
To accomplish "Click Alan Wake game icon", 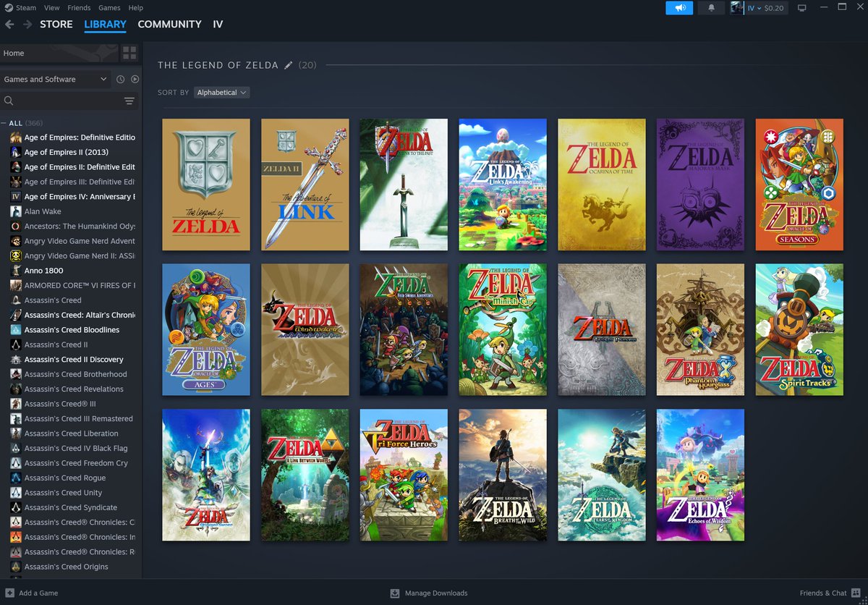I will pyautogui.click(x=16, y=211).
